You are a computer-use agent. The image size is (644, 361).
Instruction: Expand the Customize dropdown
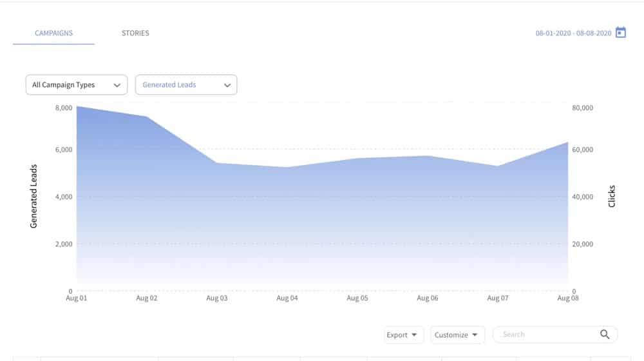pyautogui.click(x=458, y=335)
